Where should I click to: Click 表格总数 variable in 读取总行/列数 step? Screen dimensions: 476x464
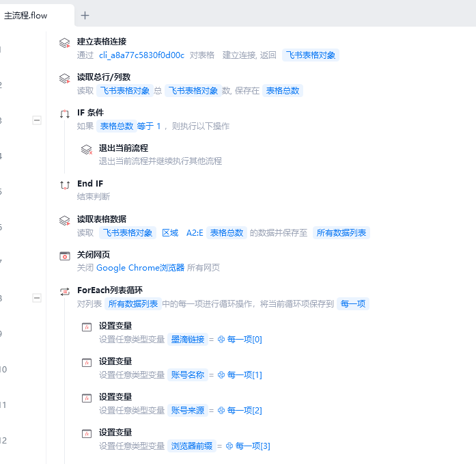pyautogui.click(x=283, y=91)
